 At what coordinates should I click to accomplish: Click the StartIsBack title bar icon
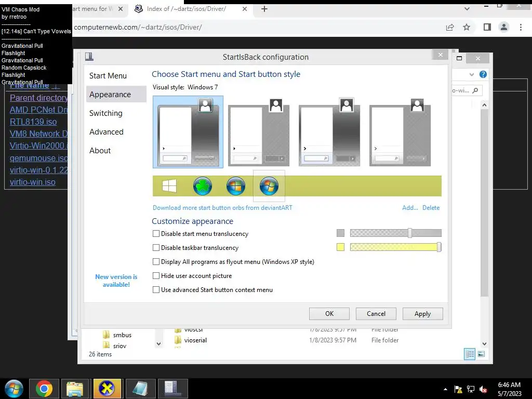click(89, 56)
